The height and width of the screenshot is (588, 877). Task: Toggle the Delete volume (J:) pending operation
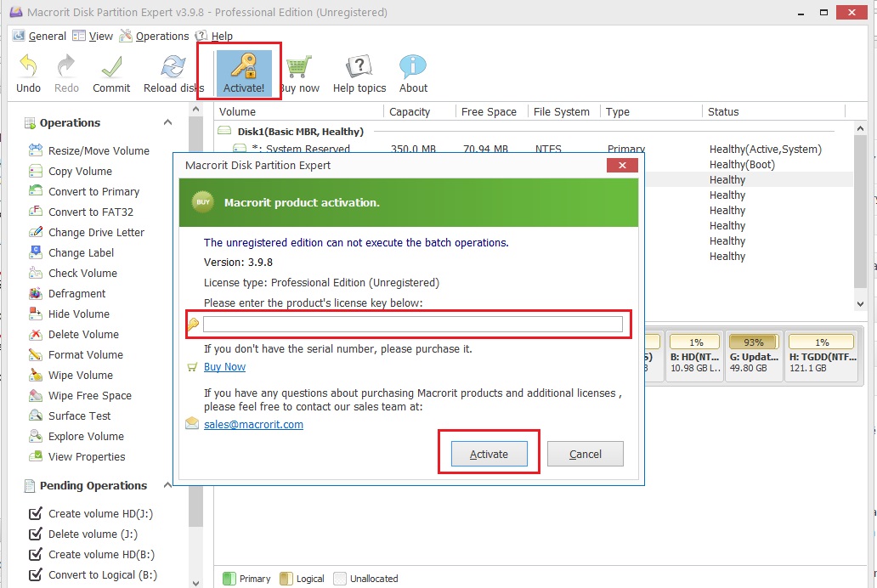click(36, 534)
